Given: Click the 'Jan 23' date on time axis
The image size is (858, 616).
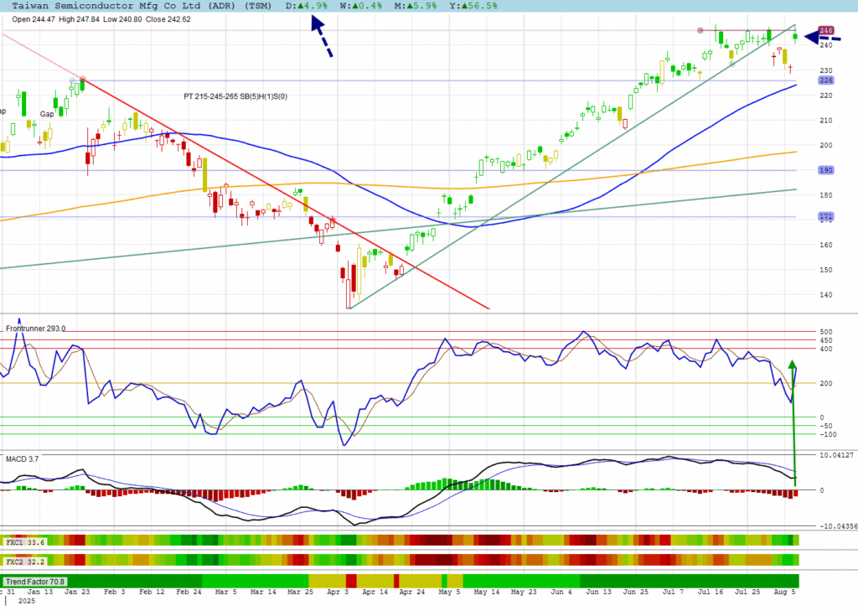Looking at the screenshot, I should tap(77, 592).
